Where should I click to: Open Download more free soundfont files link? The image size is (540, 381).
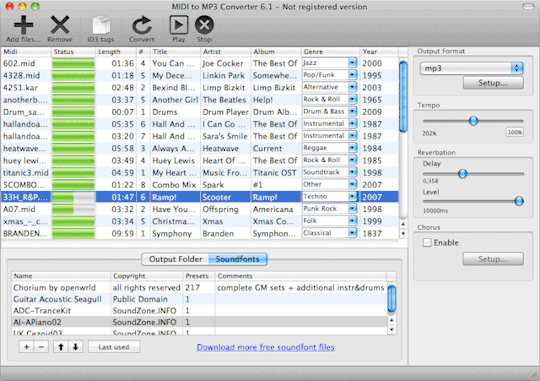[x=265, y=347]
